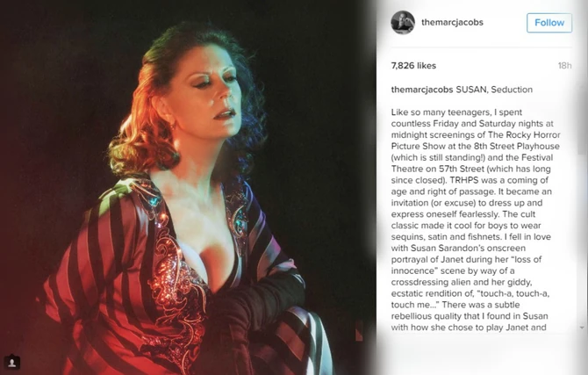Click the woman's face in the photo
The height and width of the screenshot is (375, 588).
click(212, 94)
